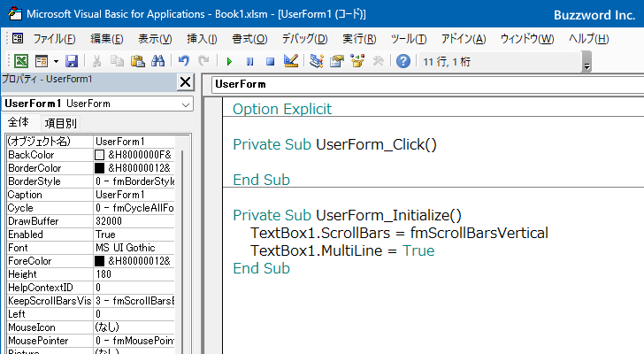Screen dimensions: 644x354
Task: Click the 11 行, 1 桁 cursor position indicator
Action: pyautogui.click(x=447, y=62)
